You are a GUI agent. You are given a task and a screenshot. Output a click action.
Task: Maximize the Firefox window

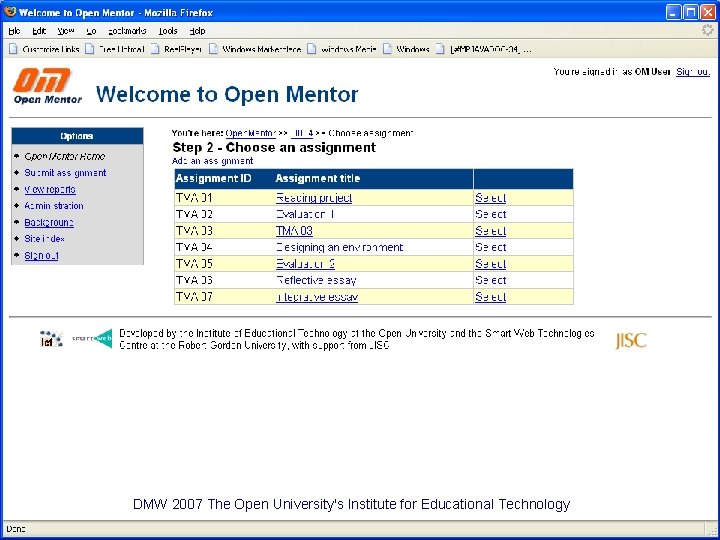(691, 12)
